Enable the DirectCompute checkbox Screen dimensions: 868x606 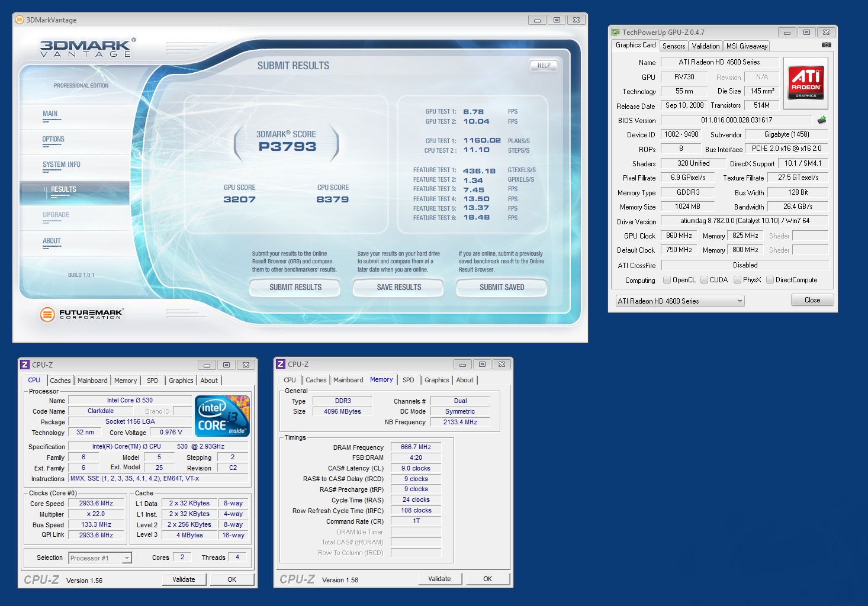pyautogui.click(x=770, y=280)
